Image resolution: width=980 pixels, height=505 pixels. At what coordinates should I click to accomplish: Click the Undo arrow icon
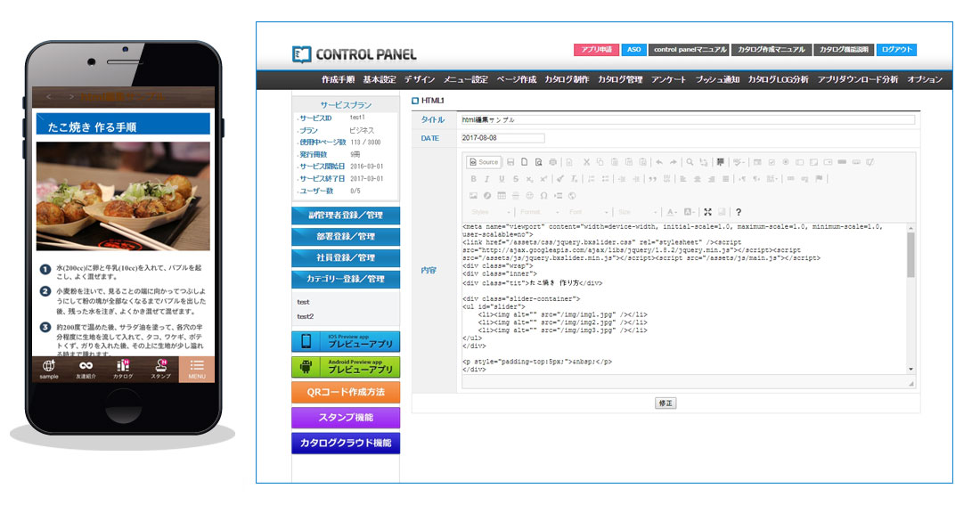coord(659,162)
